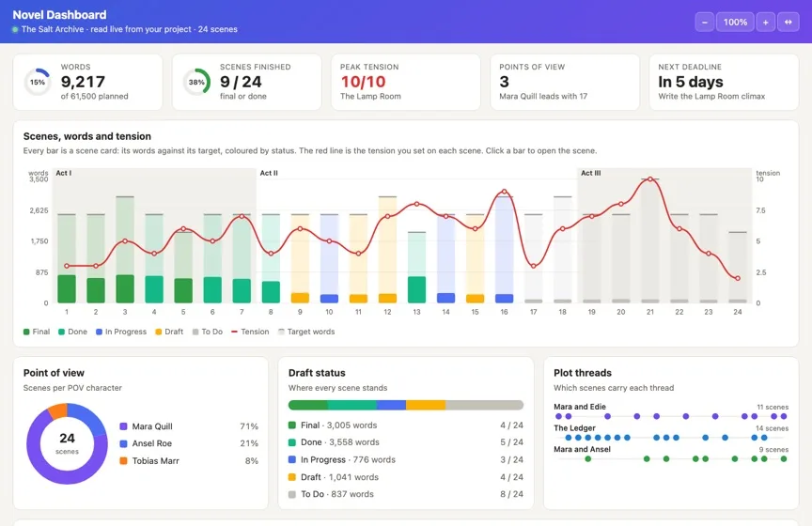The image size is (812, 526).
Task: Click the Mara and Edie thread label
Action: [580, 407]
